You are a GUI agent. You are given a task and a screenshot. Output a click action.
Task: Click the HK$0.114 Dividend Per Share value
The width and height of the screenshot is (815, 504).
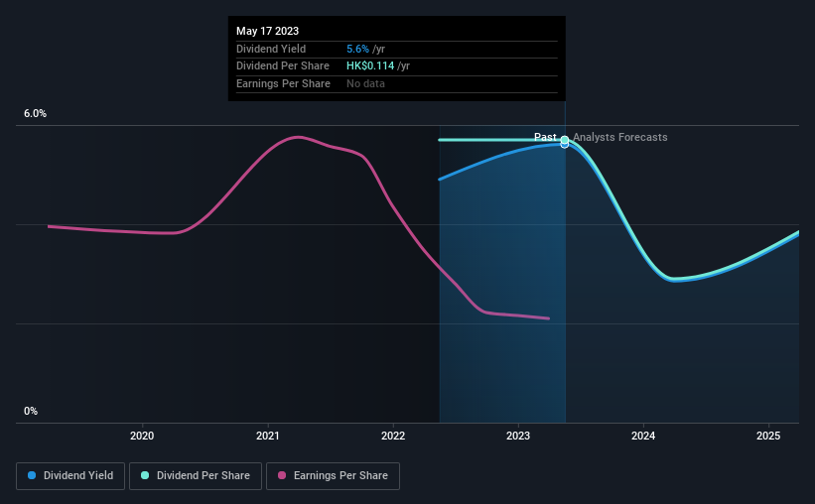tap(370, 66)
